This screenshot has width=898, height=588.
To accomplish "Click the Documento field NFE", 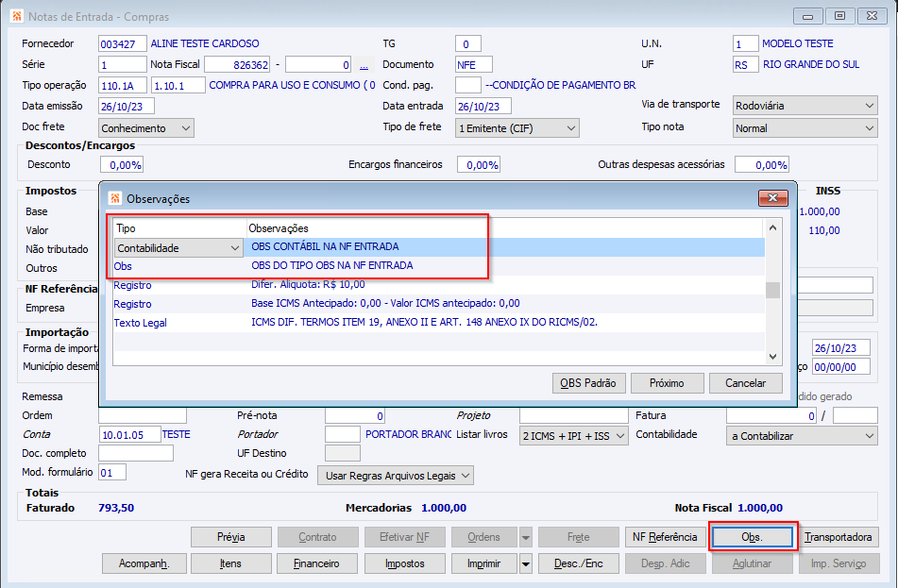I will coord(474,65).
